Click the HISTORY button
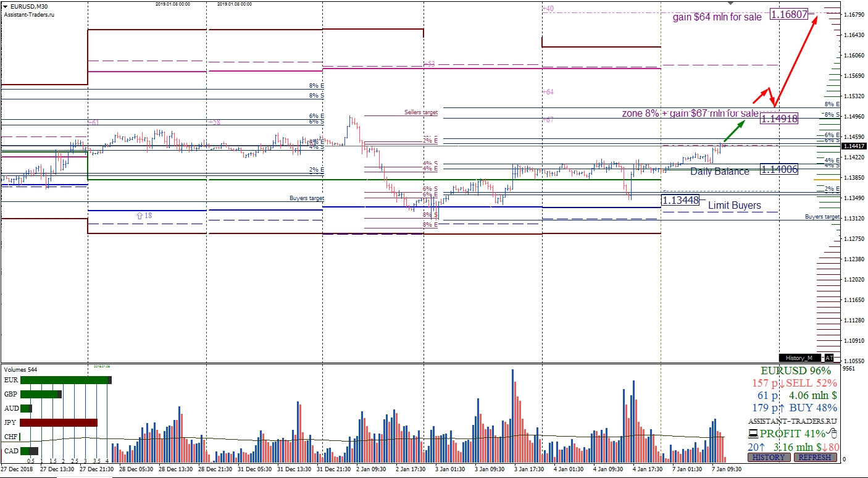Image resolution: width=868 pixels, height=478 pixels. click(769, 458)
